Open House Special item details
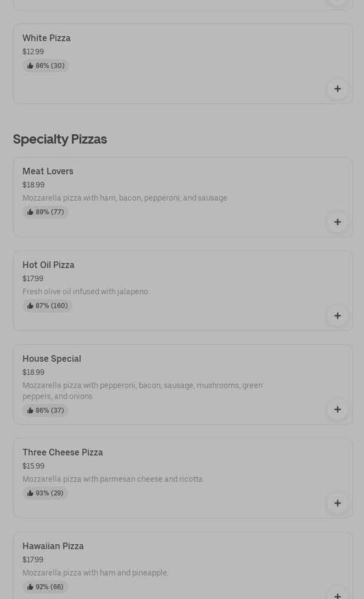 coord(52,359)
